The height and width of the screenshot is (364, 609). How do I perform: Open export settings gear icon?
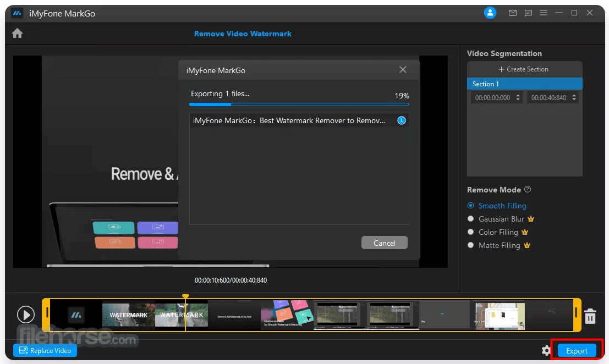[546, 351]
